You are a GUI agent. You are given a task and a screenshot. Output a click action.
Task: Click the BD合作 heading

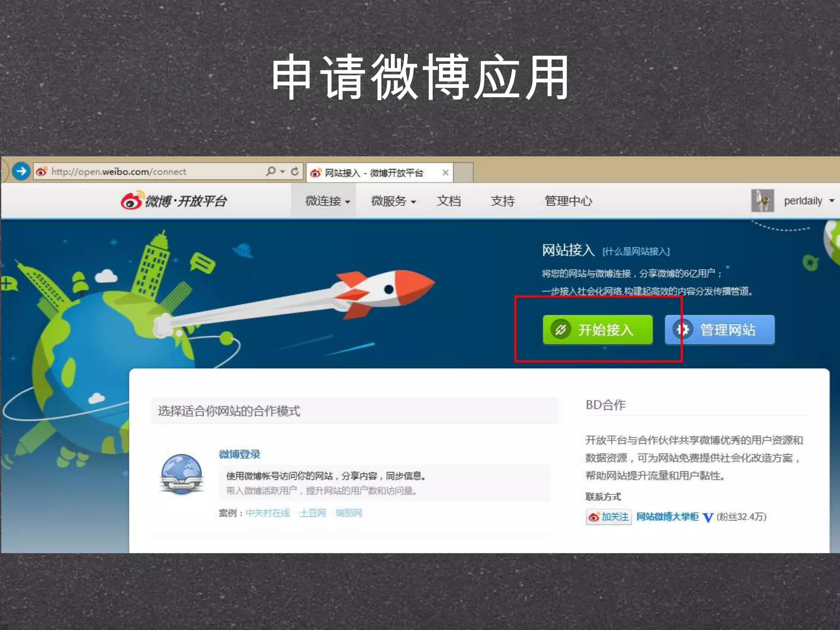click(606, 405)
